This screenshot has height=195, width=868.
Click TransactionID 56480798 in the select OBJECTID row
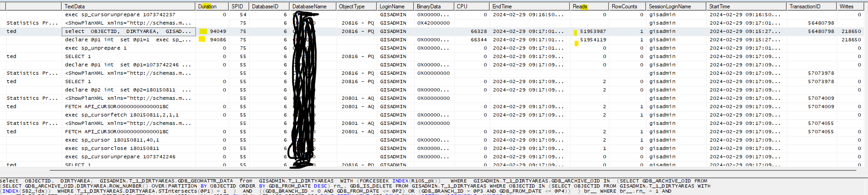[x=821, y=32]
